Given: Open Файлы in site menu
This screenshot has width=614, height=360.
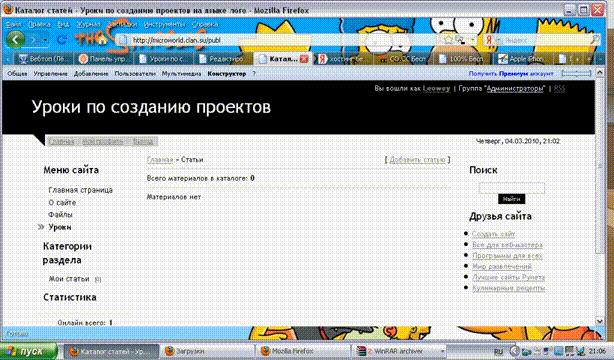Looking at the screenshot, I should (60, 215).
